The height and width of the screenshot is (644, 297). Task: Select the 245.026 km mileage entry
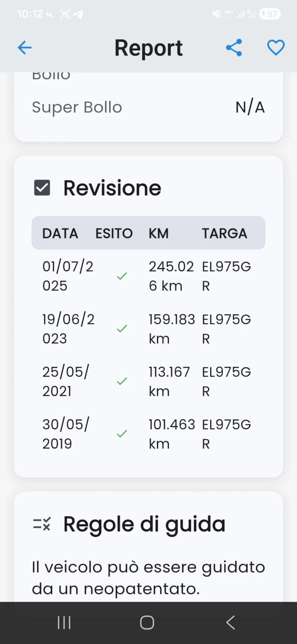pos(171,276)
